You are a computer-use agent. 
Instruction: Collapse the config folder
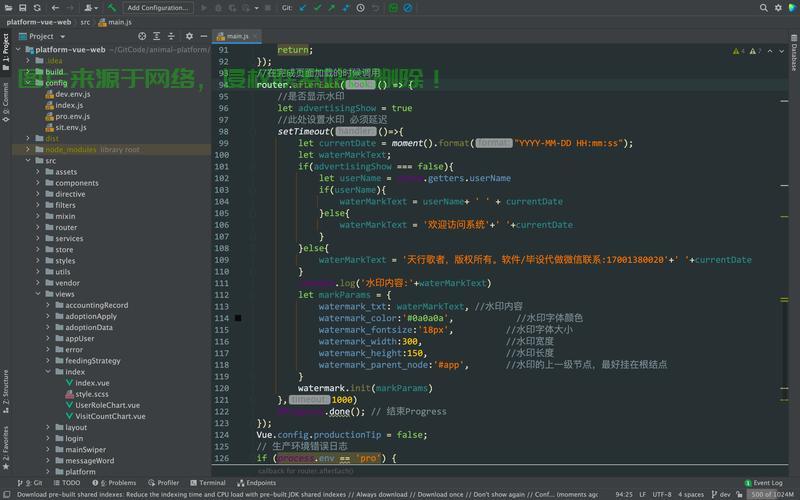(x=28, y=83)
